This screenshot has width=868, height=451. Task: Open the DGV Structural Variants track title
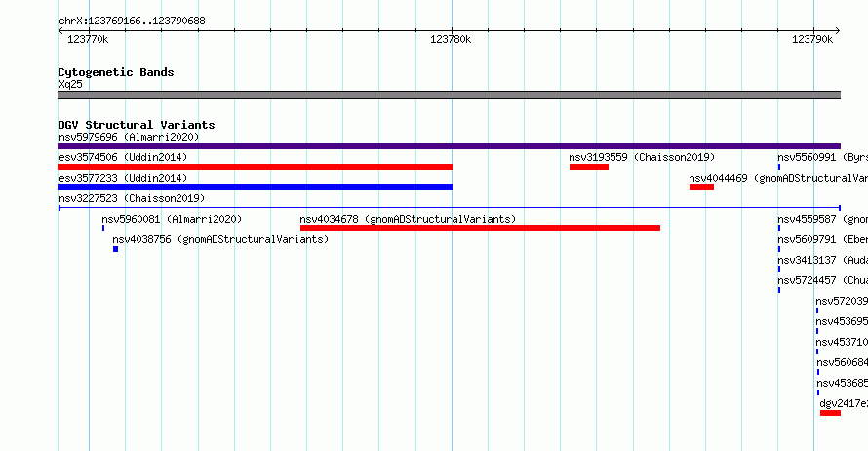[137, 125]
